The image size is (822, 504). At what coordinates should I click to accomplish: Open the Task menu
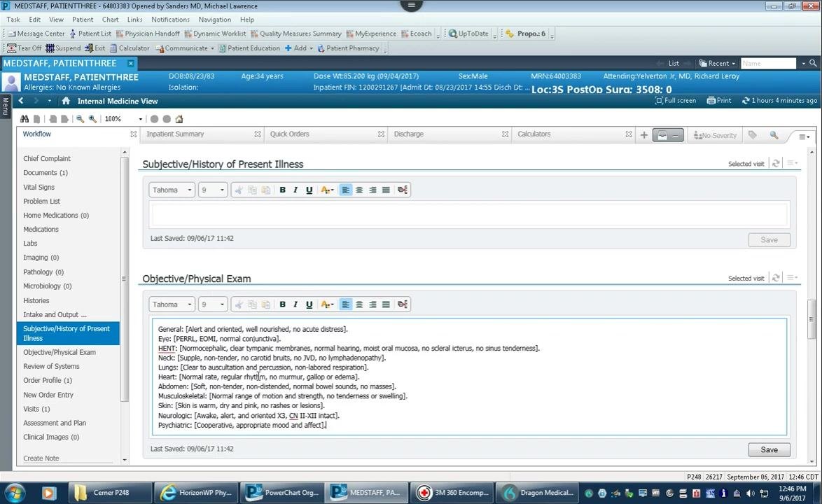pyautogui.click(x=13, y=20)
